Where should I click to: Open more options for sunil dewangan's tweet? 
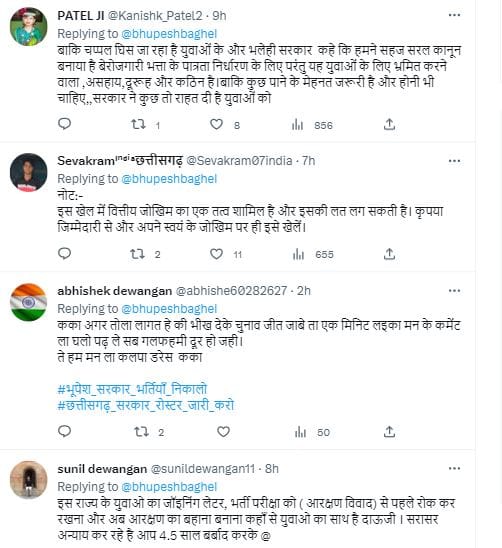pos(454,468)
